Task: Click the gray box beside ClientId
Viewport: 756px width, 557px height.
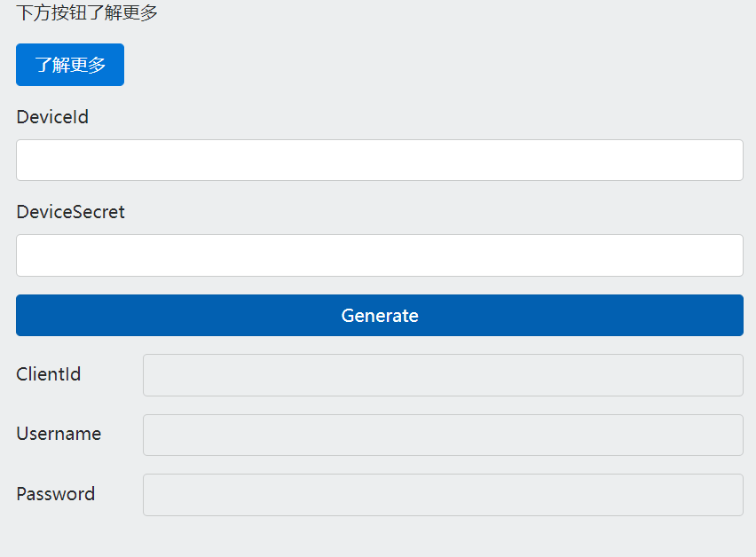Action: [443, 375]
